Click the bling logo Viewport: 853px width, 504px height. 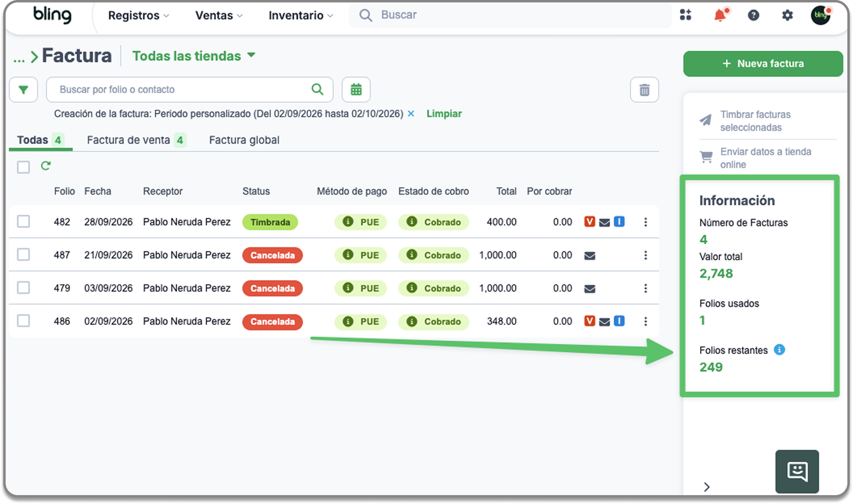(x=52, y=15)
